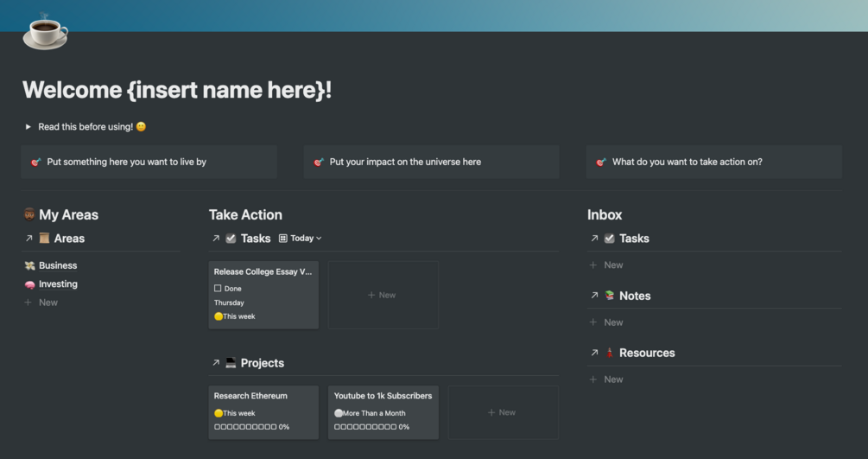
Task: Click the money icon next to Business
Action: coord(29,265)
